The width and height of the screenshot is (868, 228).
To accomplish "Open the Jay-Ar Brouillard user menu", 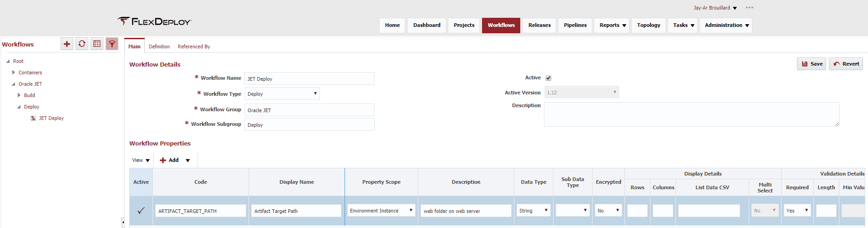I will pos(715,8).
